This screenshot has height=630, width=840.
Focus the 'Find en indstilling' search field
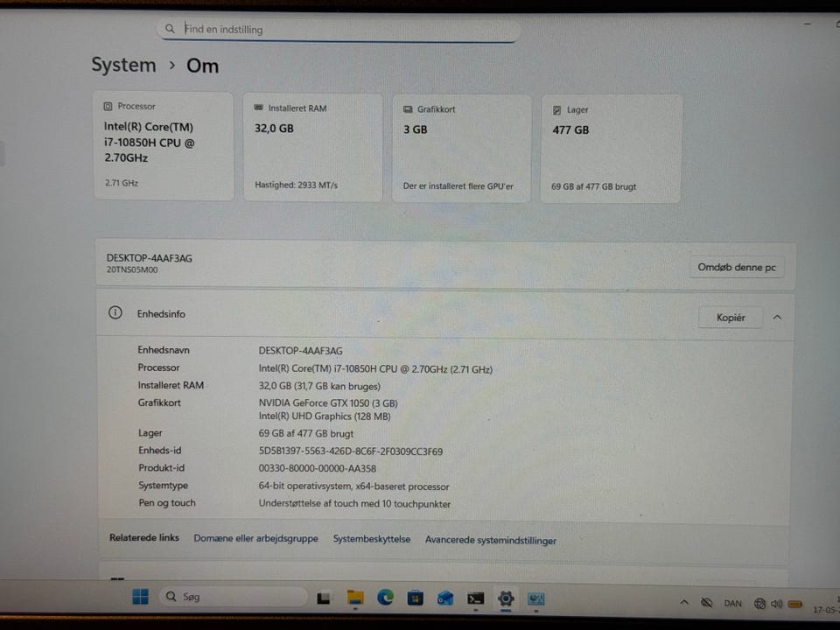339,30
